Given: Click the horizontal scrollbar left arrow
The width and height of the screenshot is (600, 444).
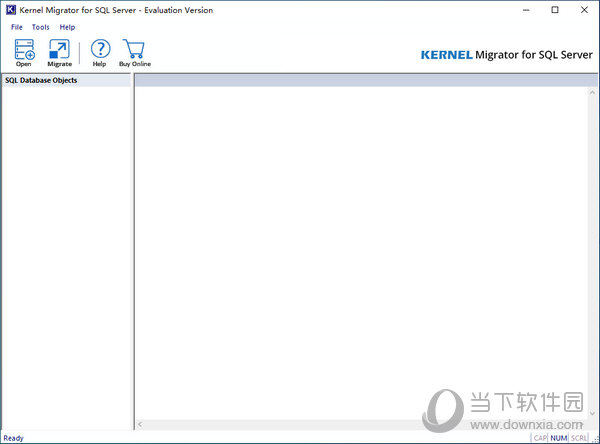Looking at the screenshot, I should (140, 424).
